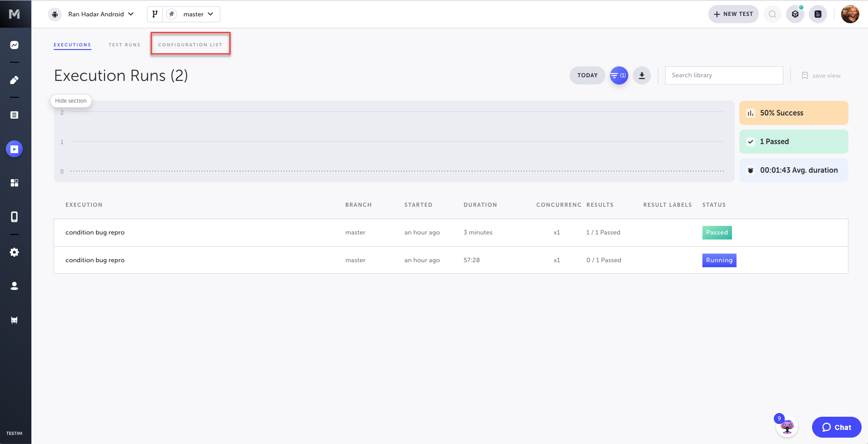Viewport: 868px width, 444px height.
Task: Open the dashboard insights sidebar icon
Action: coord(15,45)
